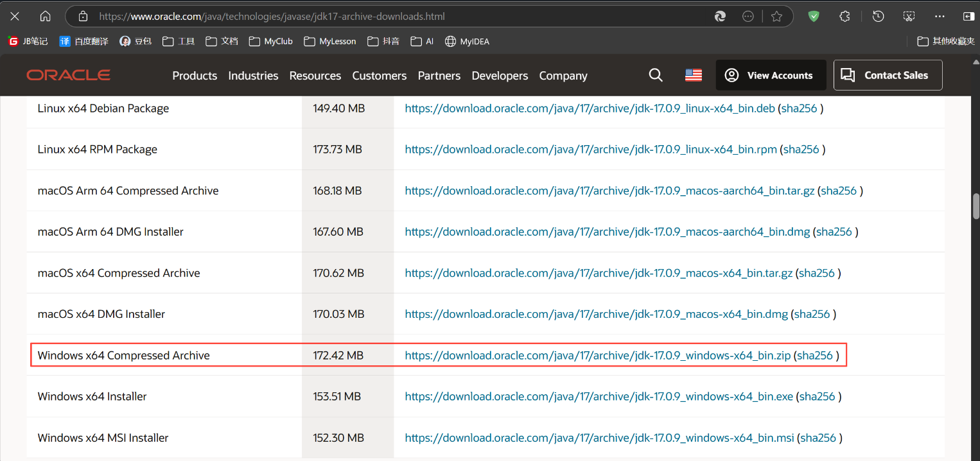Expand the MyClub bookmarks folder

point(271,41)
